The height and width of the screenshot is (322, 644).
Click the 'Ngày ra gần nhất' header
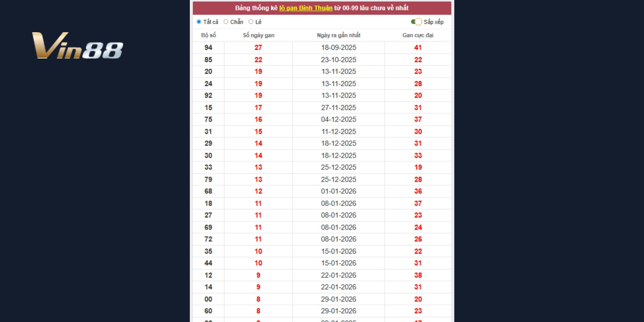click(338, 35)
